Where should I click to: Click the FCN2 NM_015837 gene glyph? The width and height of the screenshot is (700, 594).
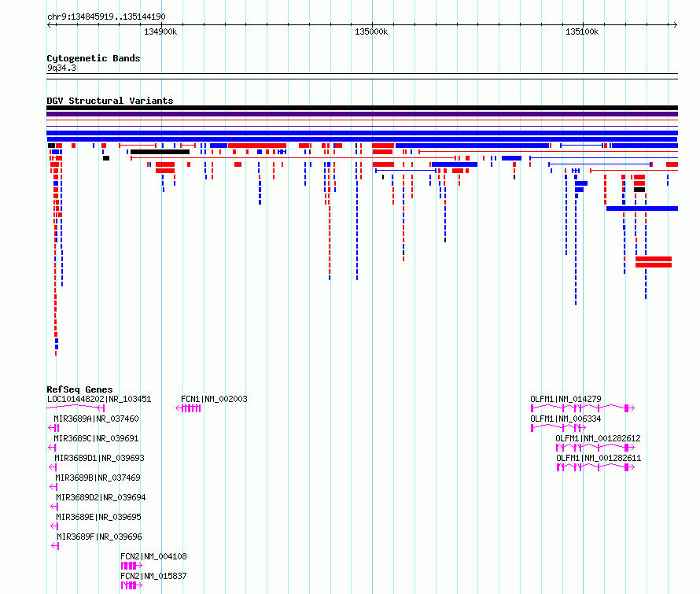pyautogui.click(x=131, y=585)
